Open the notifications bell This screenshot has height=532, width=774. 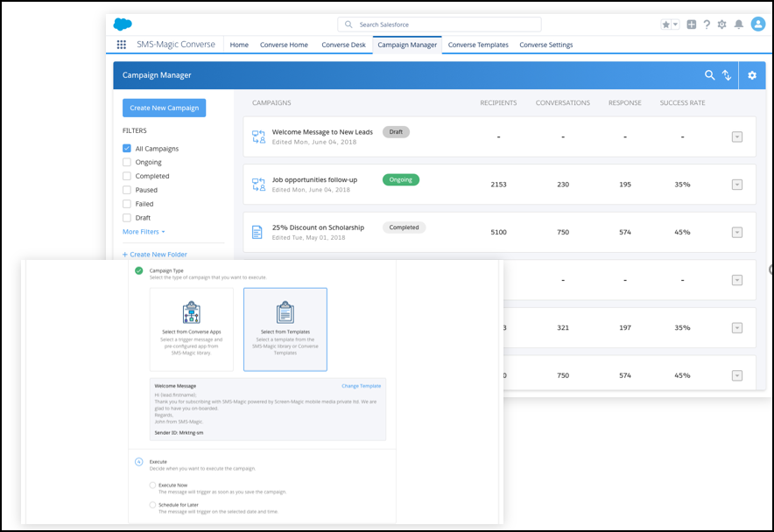click(x=739, y=24)
